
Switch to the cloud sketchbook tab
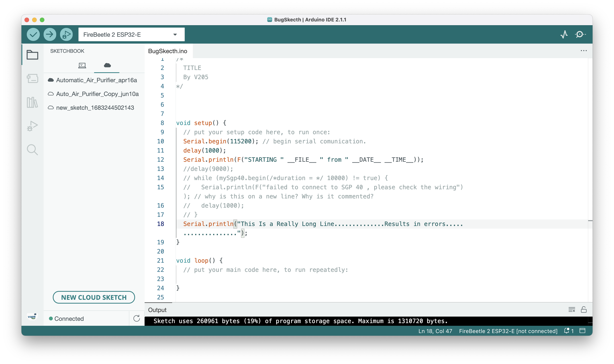pos(107,65)
